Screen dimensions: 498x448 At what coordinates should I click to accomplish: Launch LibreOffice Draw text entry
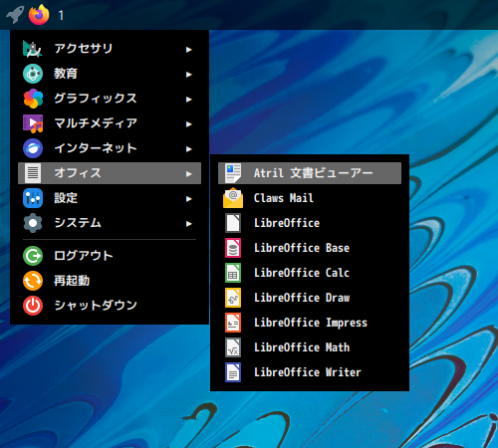302,298
